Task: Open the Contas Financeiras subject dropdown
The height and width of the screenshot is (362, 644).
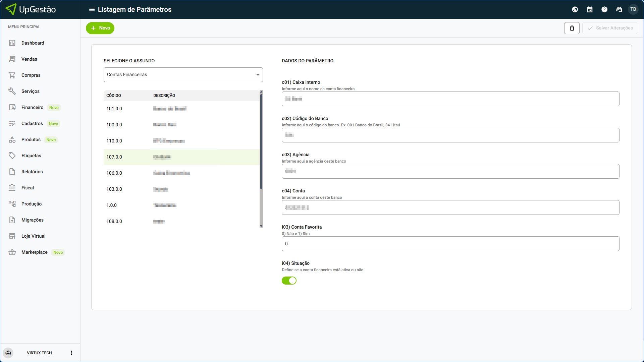Action: coord(183,75)
